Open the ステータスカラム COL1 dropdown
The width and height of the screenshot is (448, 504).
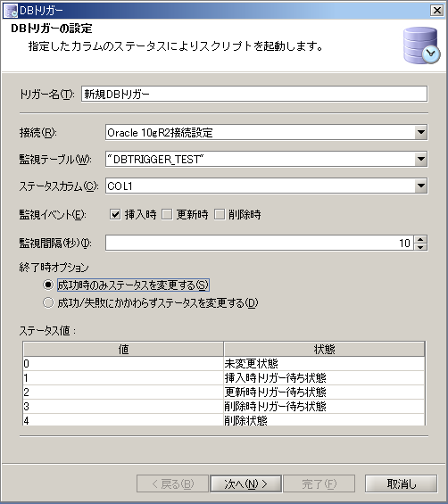(x=420, y=186)
